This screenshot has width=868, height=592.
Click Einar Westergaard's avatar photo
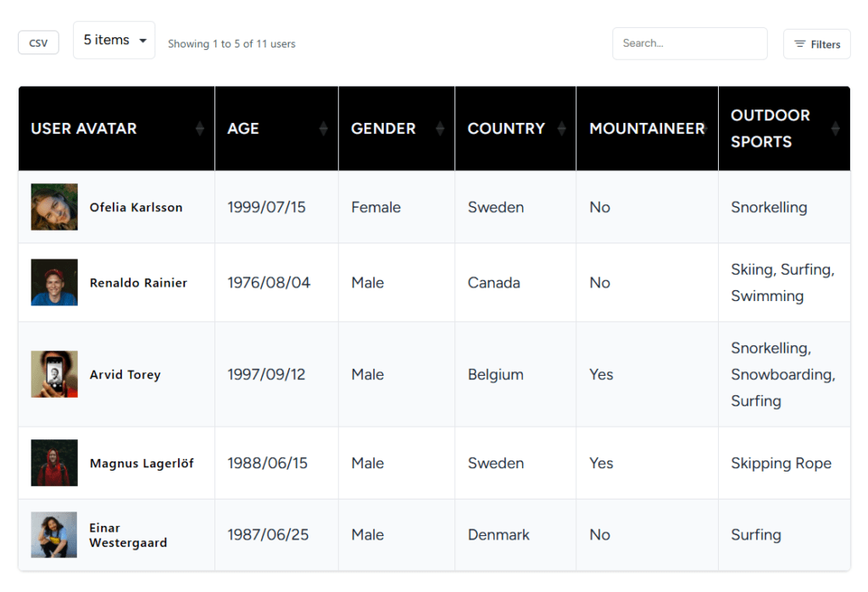pos(54,535)
